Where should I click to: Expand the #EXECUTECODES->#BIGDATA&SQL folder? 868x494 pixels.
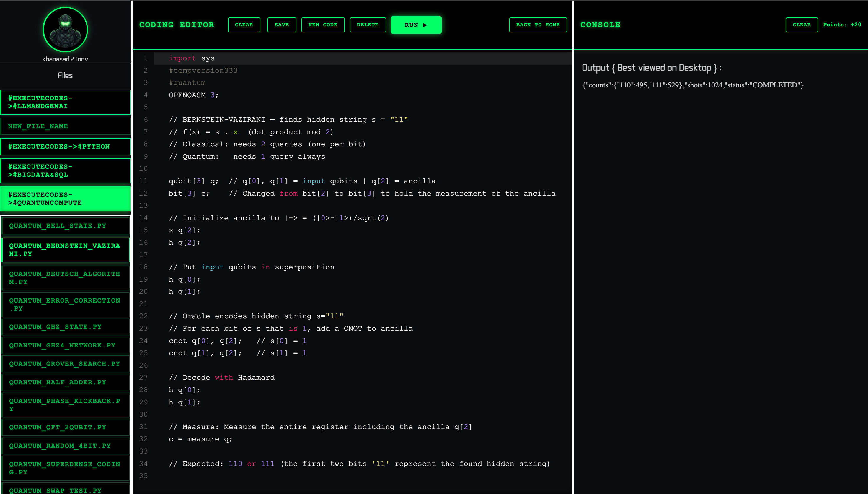point(66,171)
